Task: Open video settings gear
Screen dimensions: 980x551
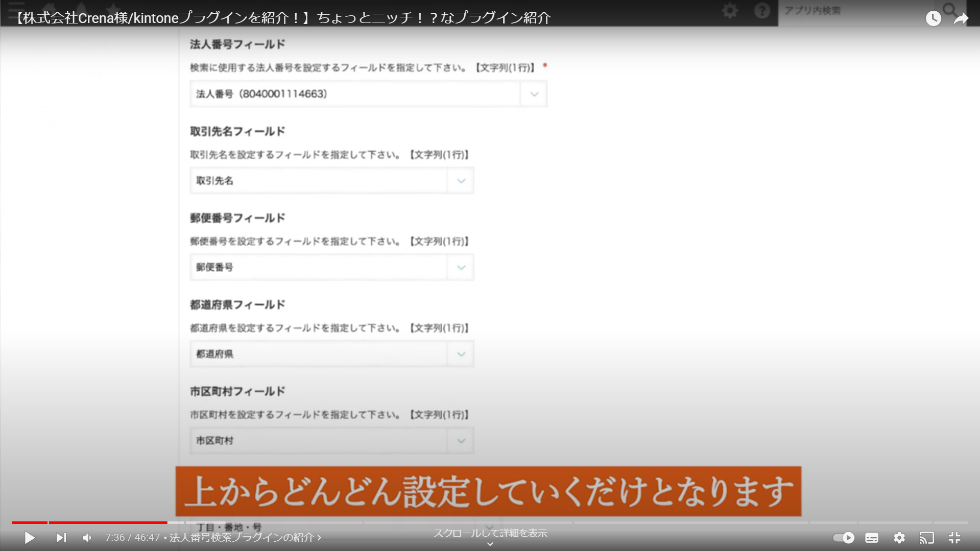Action: tap(899, 537)
